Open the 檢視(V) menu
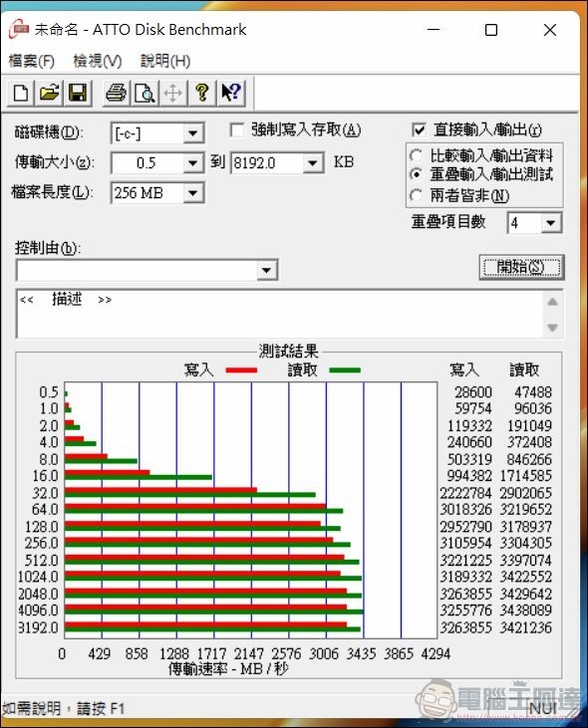Screen dimensions: 588x728 [98, 61]
